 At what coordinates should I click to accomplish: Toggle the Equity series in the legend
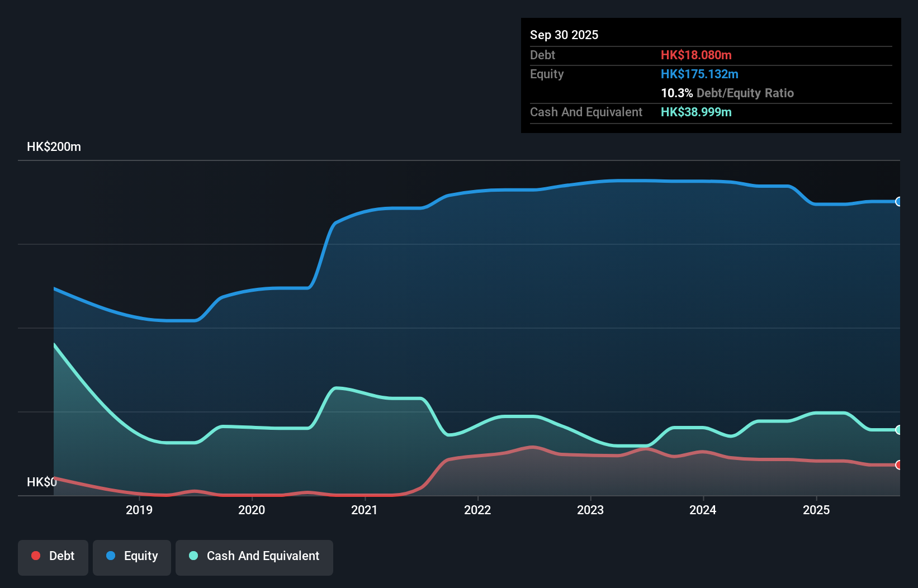132,557
